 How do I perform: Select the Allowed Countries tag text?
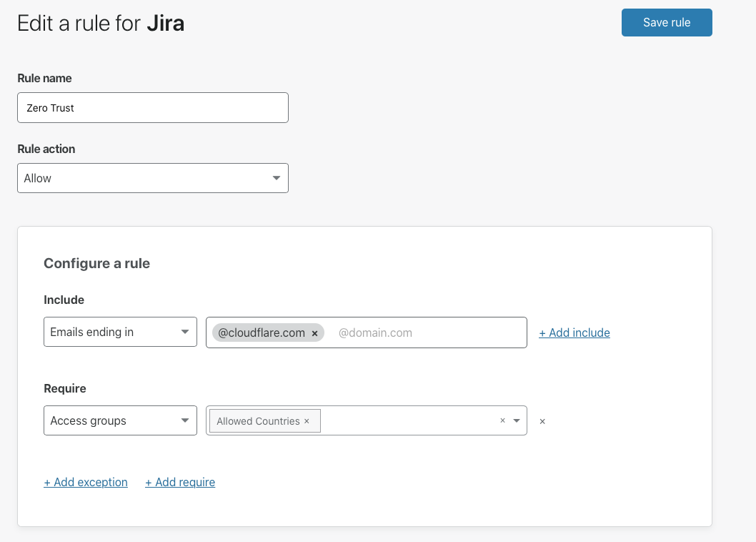click(x=258, y=421)
